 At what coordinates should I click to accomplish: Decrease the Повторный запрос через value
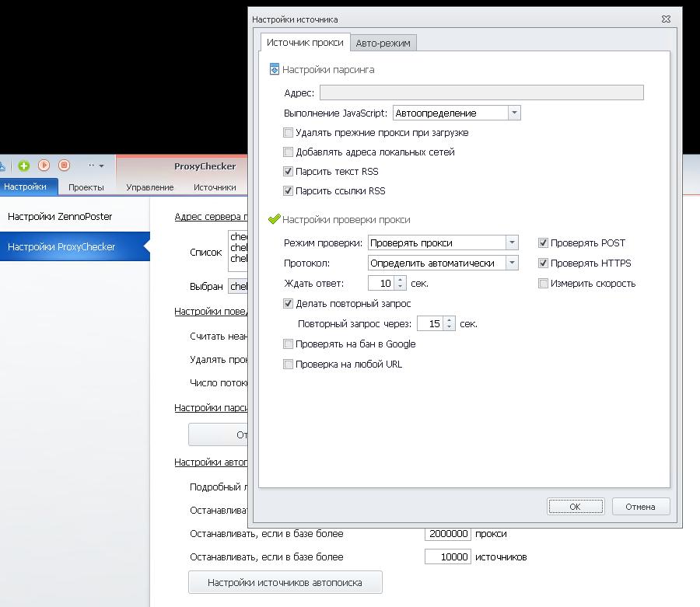pos(449,327)
